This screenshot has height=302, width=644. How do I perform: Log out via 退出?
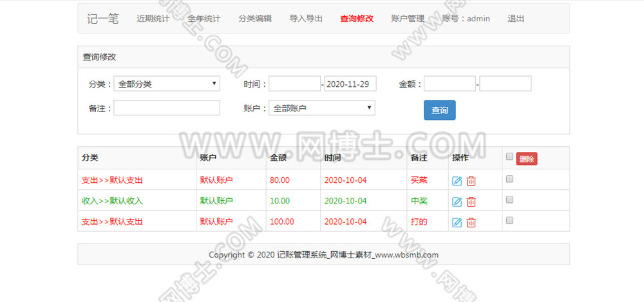point(516,19)
